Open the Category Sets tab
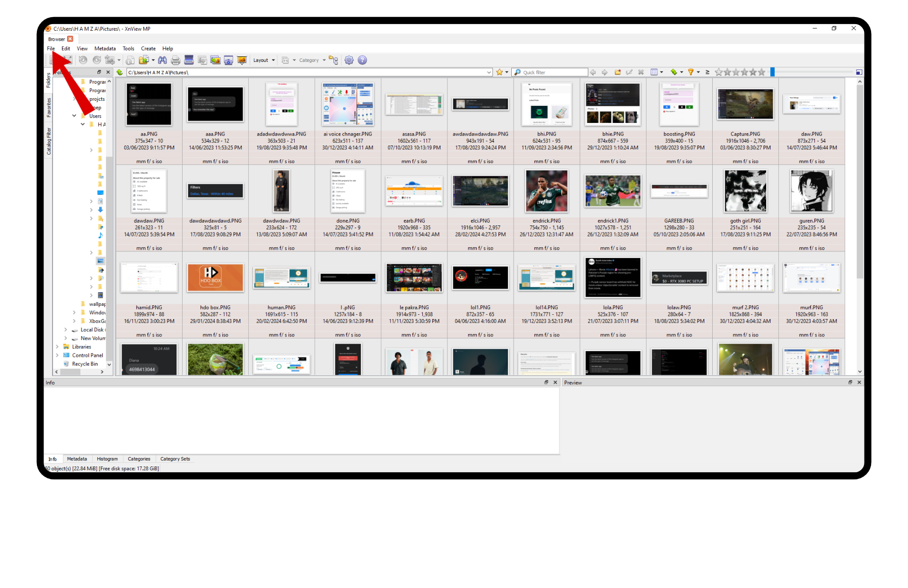908x588 pixels. (175, 459)
